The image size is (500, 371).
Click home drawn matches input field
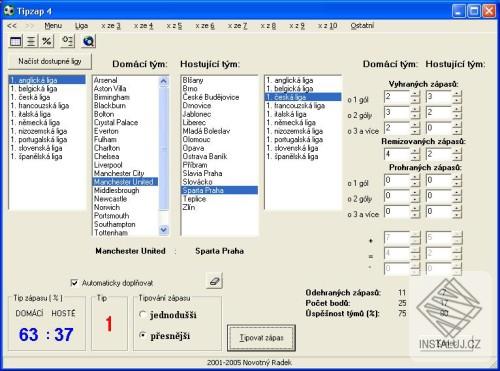[x=397, y=154]
